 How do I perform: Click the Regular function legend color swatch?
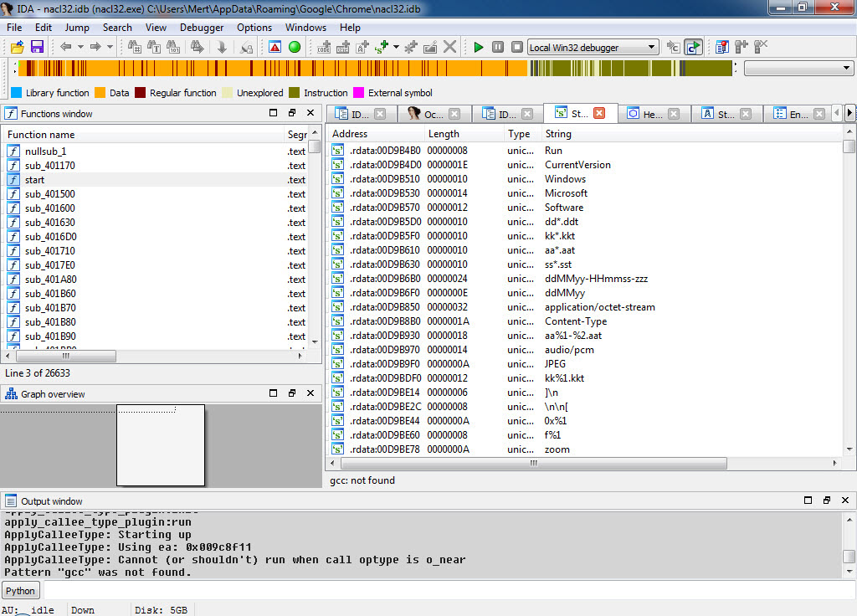[140, 92]
